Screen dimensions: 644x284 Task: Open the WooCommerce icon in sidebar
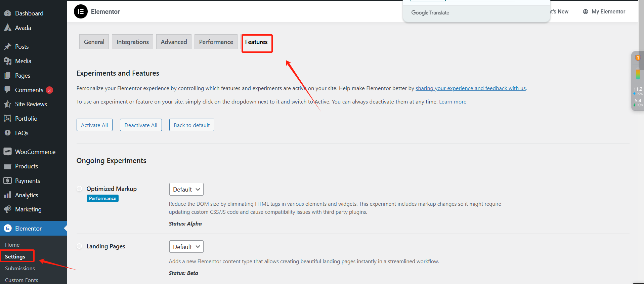click(x=7, y=152)
